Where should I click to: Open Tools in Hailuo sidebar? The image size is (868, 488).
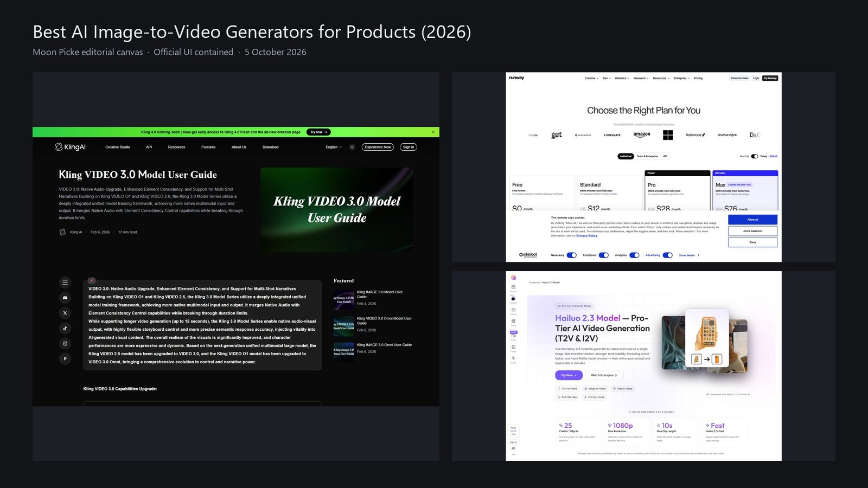[513, 323]
